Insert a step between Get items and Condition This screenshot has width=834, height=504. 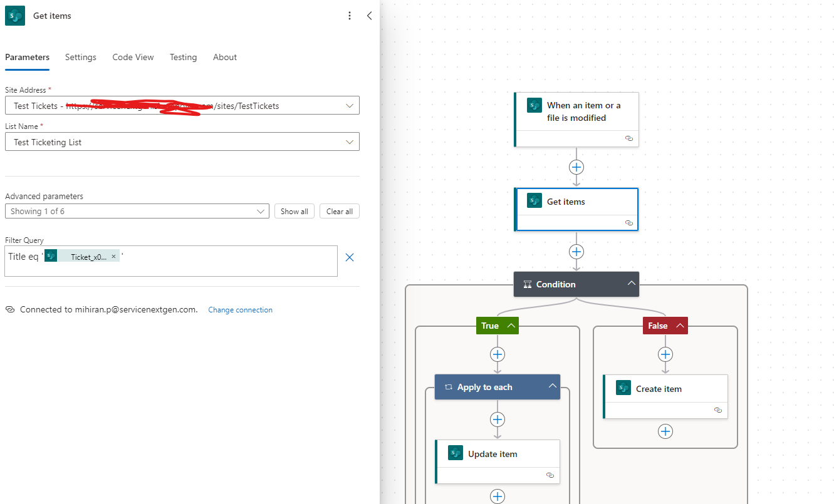tap(576, 252)
